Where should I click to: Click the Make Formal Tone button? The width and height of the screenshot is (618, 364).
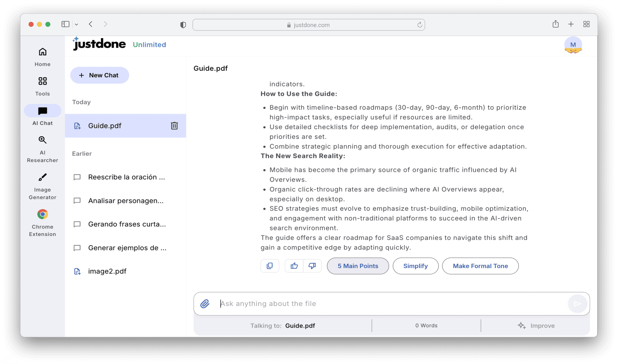click(x=480, y=266)
